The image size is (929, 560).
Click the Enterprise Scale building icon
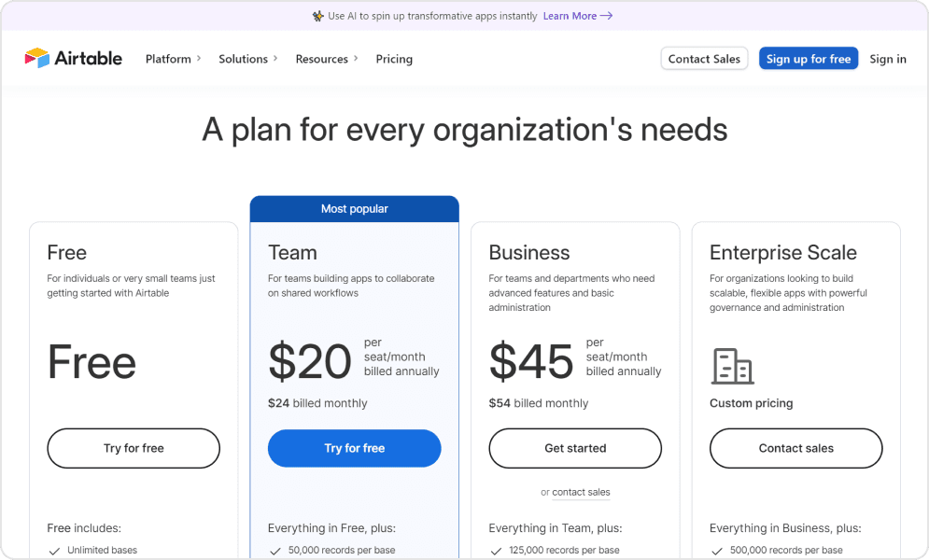tap(732, 366)
